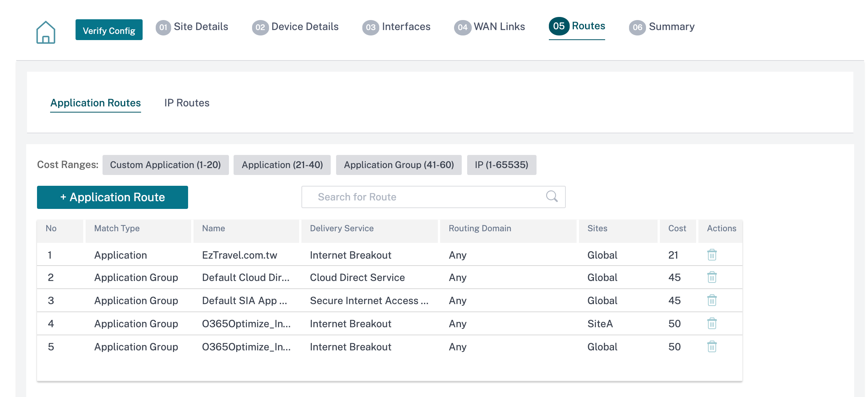Viewport: 868px width, 397px height.
Task: Delete the SiteA O365Optimize route
Action: pyautogui.click(x=712, y=323)
